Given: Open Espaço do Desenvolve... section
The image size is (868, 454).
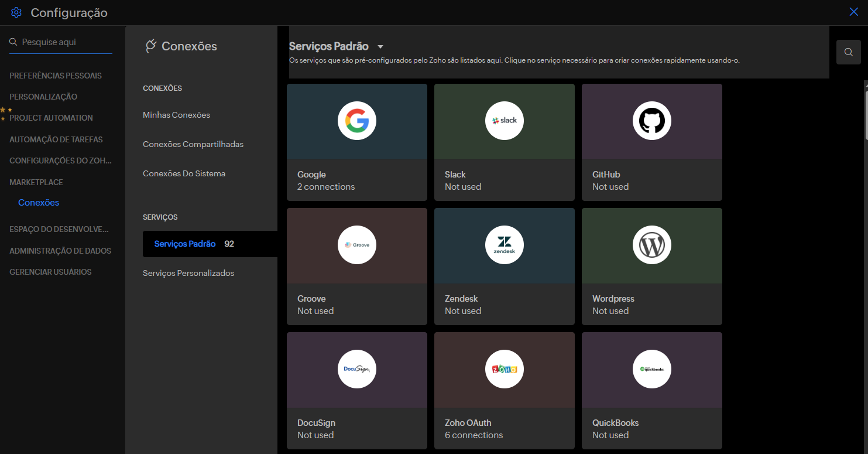Looking at the screenshot, I should click(x=59, y=229).
